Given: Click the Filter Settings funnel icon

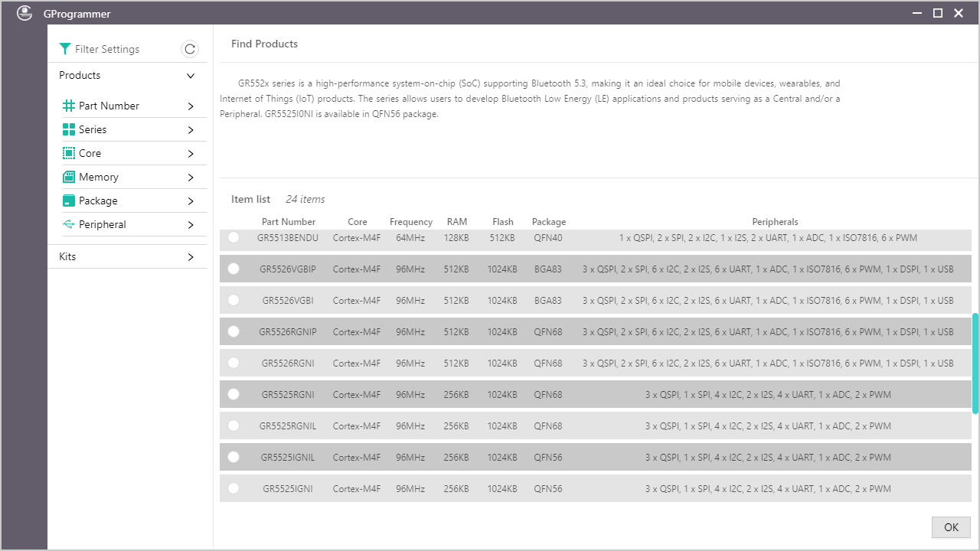Looking at the screenshot, I should coord(65,49).
